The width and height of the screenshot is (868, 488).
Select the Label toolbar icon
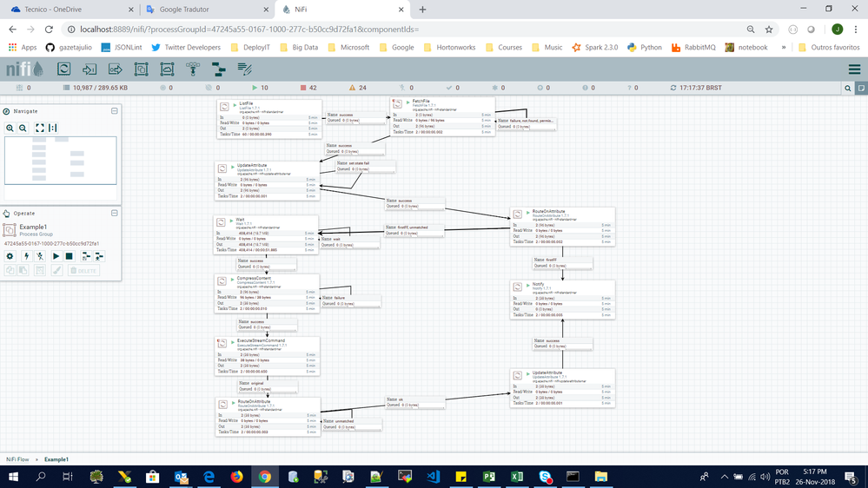[245, 69]
